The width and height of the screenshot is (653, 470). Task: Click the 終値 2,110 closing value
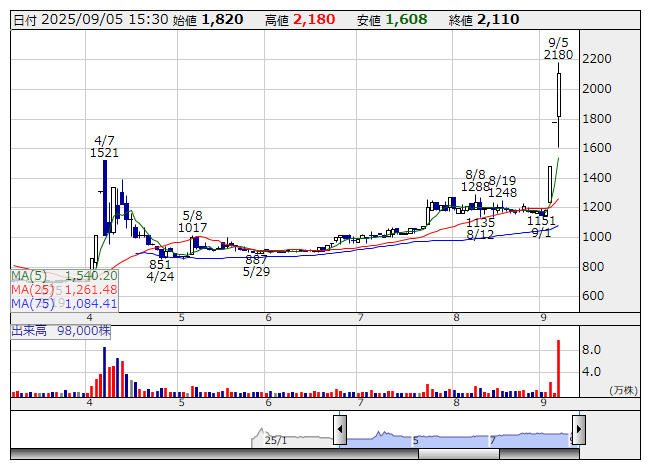[x=484, y=20]
